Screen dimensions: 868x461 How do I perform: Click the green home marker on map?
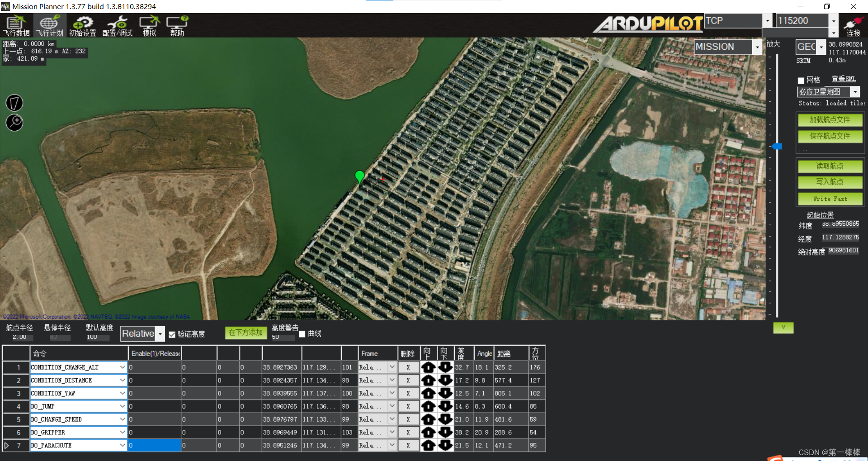coord(359,177)
